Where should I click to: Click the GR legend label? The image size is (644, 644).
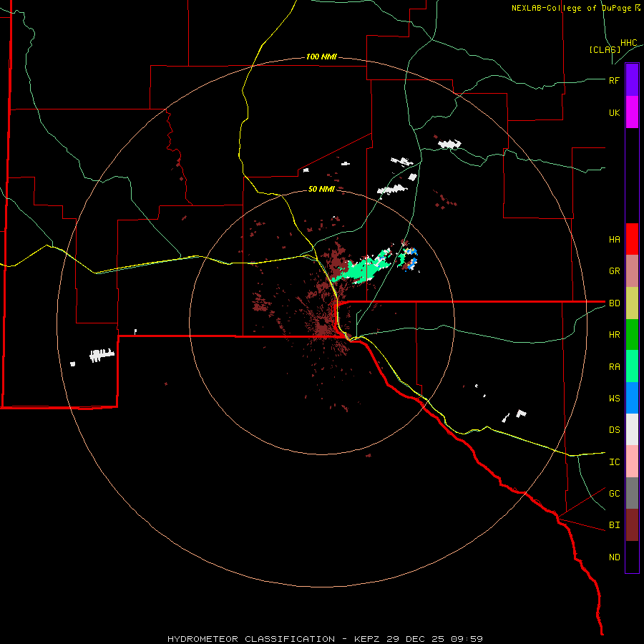pos(614,271)
